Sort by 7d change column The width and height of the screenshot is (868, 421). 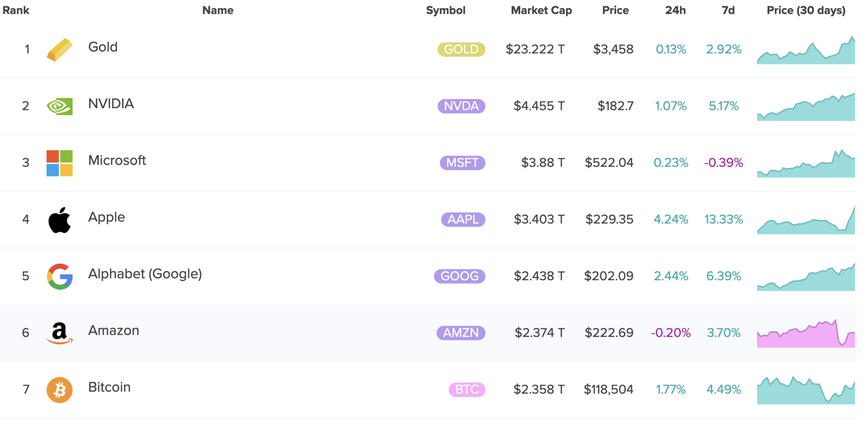tap(728, 10)
